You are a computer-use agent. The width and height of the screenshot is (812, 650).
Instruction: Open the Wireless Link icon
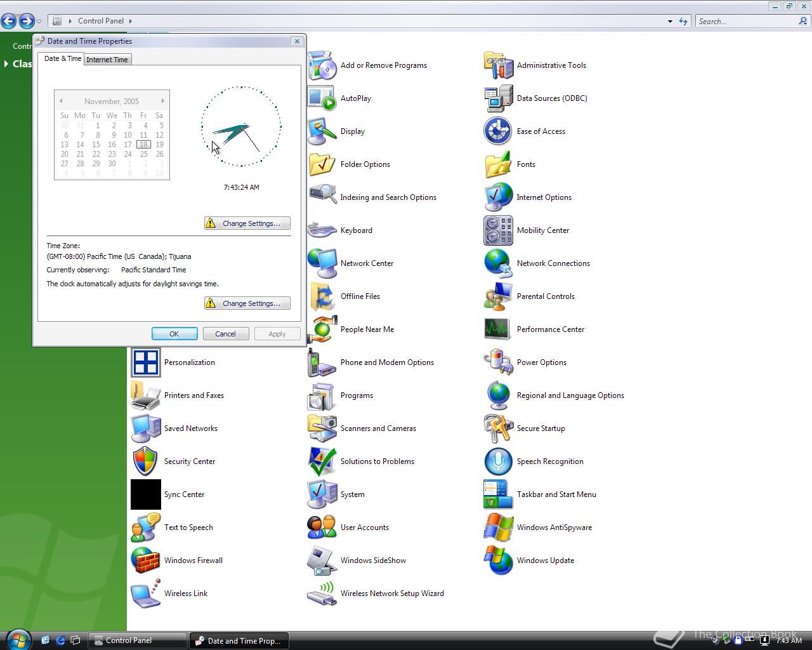tap(146, 593)
